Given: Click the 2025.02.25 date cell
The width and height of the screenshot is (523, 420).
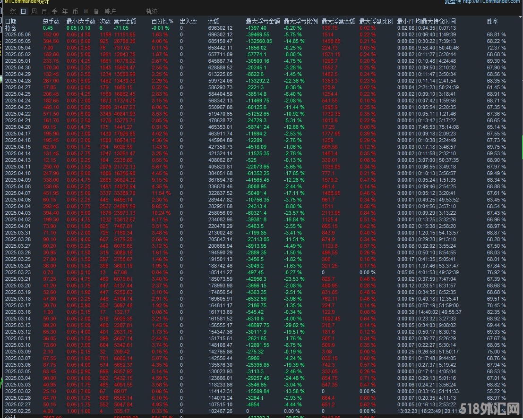Looking at the screenshot, I should click(18, 411).
